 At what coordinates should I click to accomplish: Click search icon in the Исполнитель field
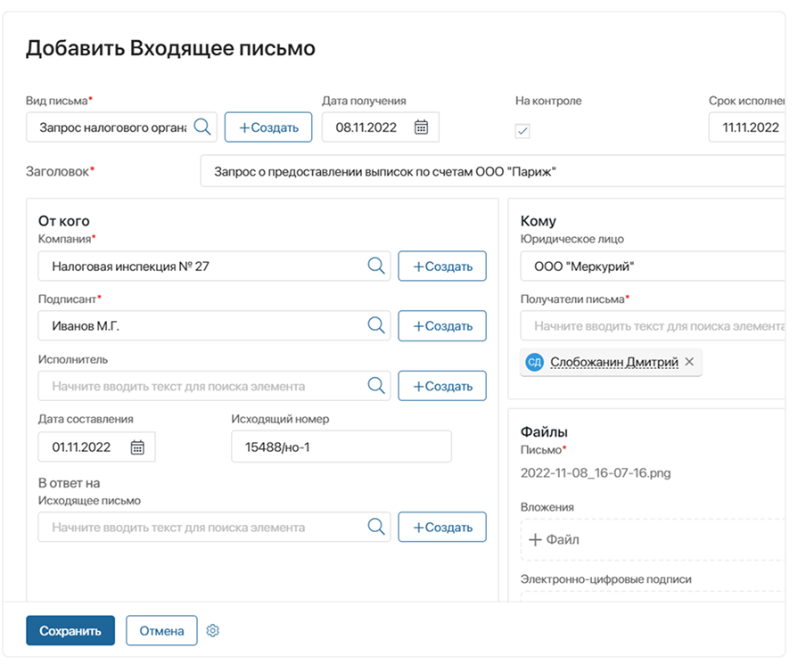pos(374,385)
